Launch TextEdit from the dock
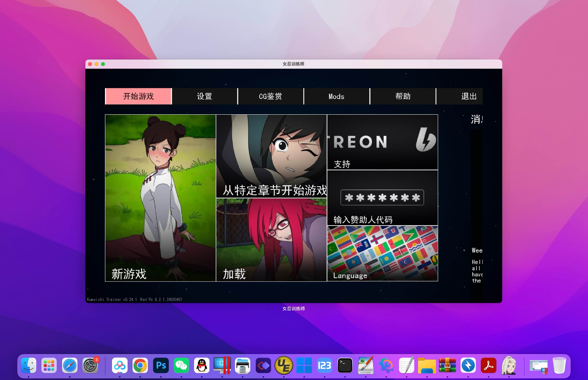The image size is (588, 380). (x=406, y=365)
